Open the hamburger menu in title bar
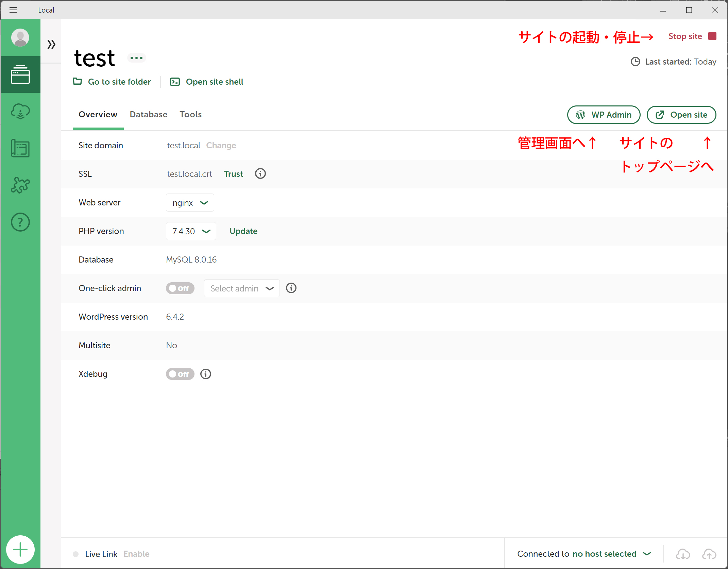The height and width of the screenshot is (569, 728). coord(13,10)
